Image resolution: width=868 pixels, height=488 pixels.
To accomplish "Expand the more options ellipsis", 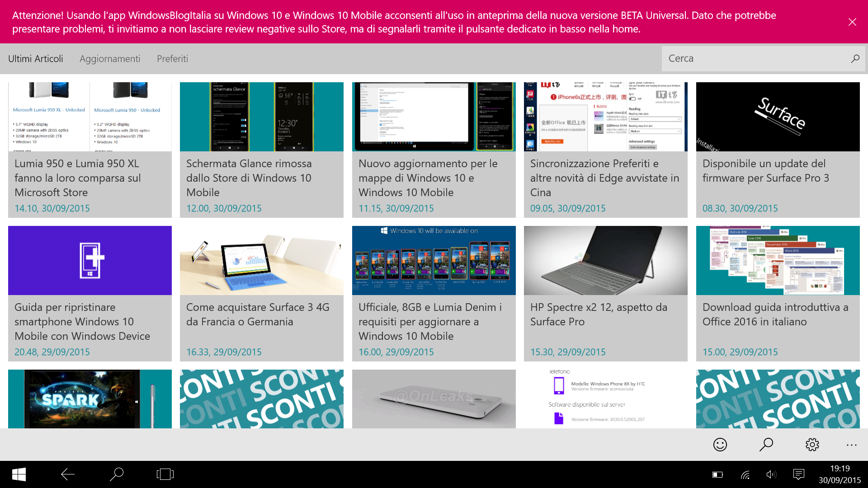I will [x=852, y=445].
